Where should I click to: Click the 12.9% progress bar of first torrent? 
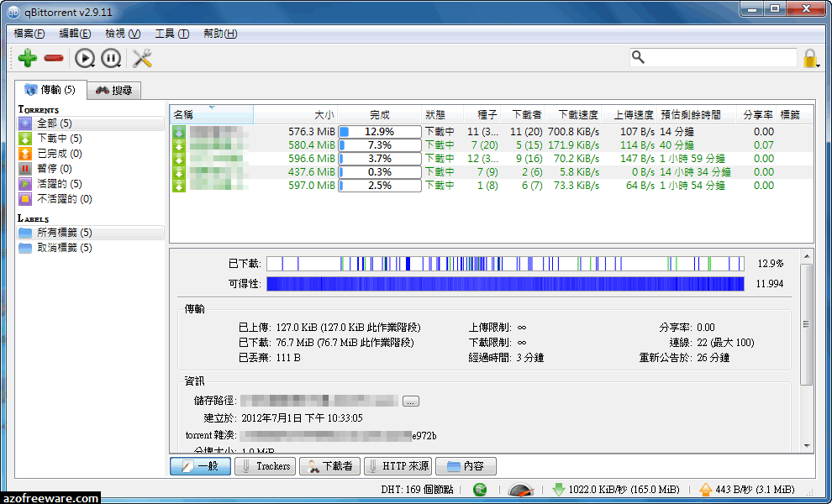click(x=379, y=132)
